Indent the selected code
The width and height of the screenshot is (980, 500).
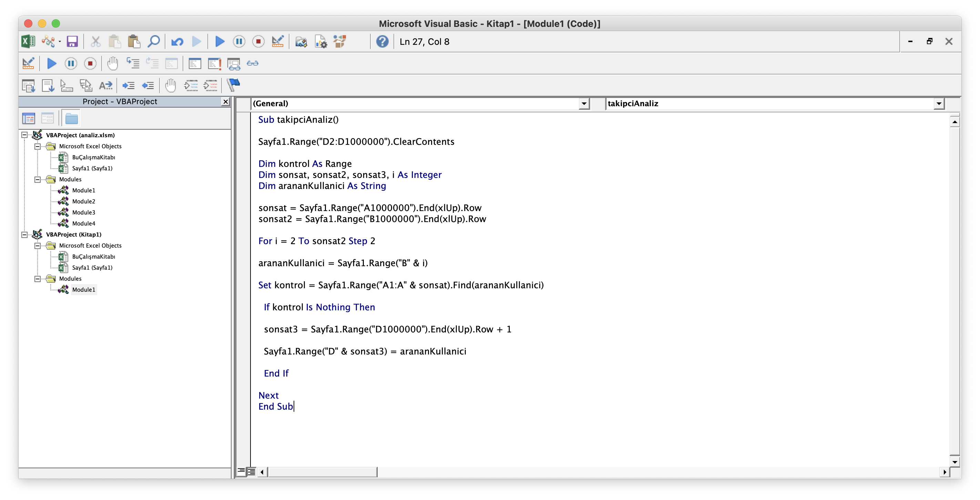pyautogui.click(x=129, y=85)
